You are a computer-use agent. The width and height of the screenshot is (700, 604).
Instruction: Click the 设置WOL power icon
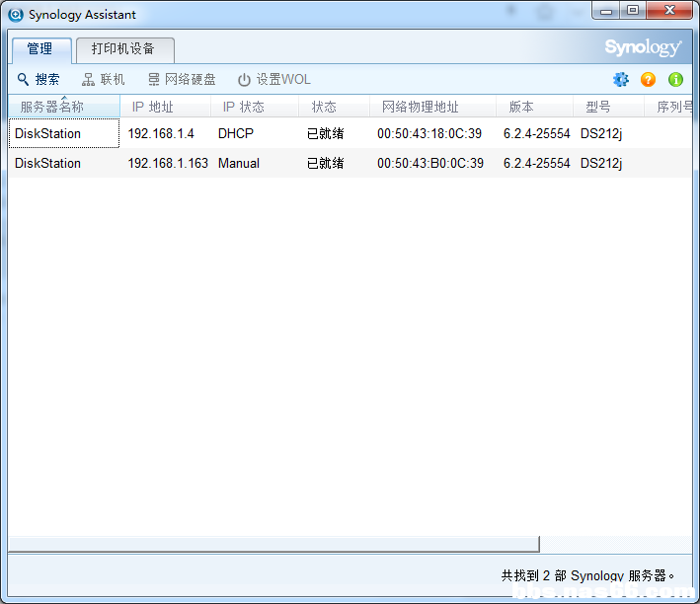[x=244, y=80]
